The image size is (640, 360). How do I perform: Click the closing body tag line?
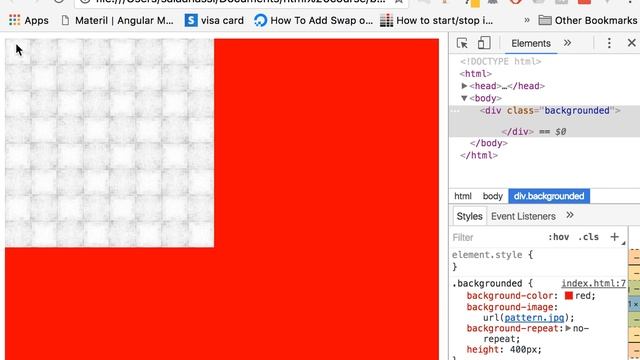pos(489,143)
